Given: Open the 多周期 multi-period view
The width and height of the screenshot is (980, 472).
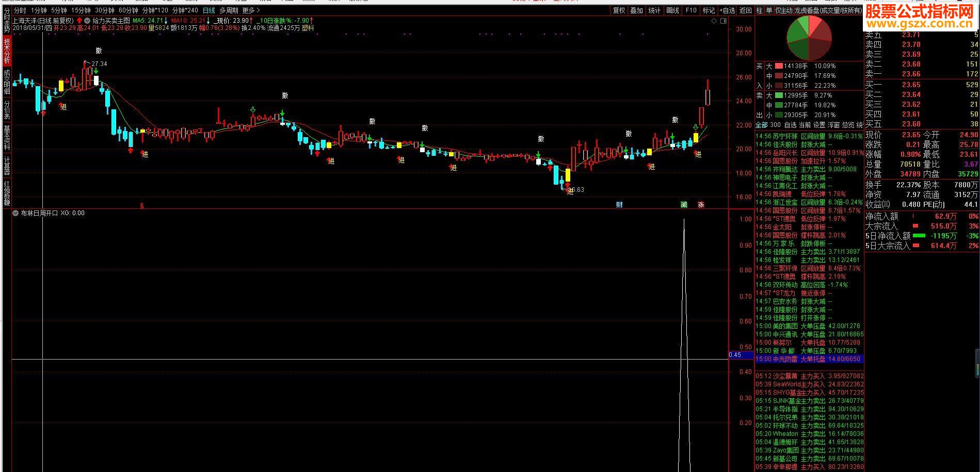Looking at the screenshot, I should pyautogui.click(x=229, y=10).
